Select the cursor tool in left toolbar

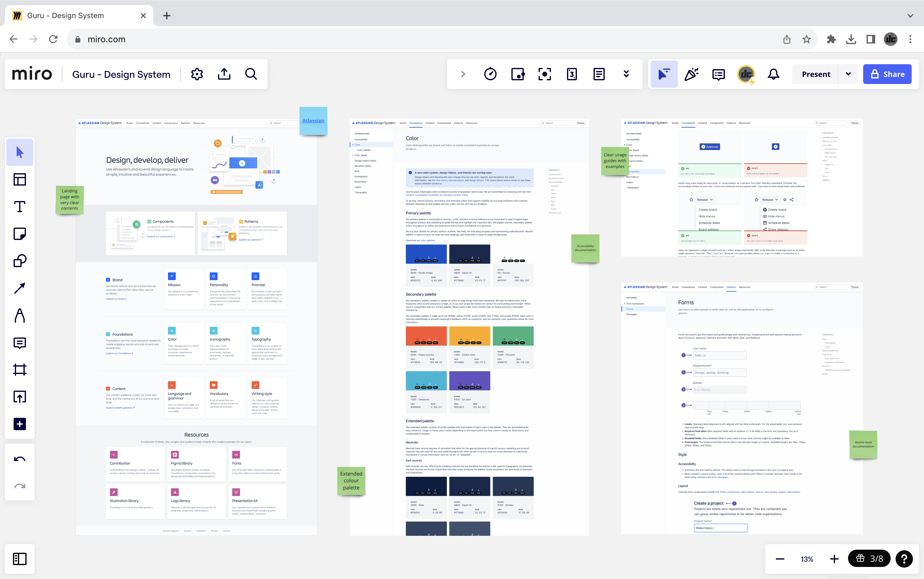click(20, 153)
